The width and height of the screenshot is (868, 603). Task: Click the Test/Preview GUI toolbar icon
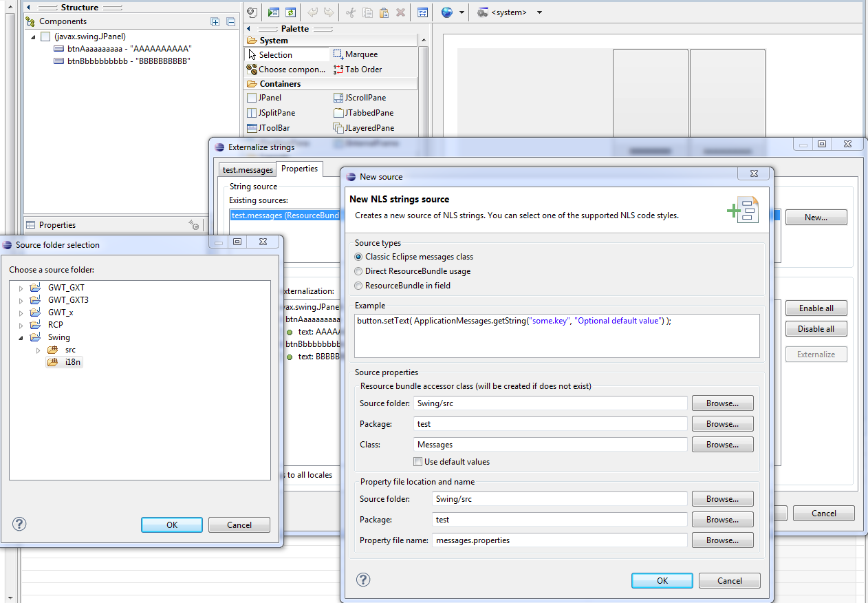point(274,12)
